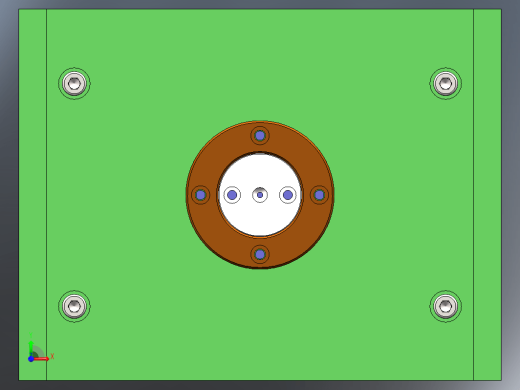Pick the top blue hole on orange flange
This screenshot has width=520, height=390.
260,136
